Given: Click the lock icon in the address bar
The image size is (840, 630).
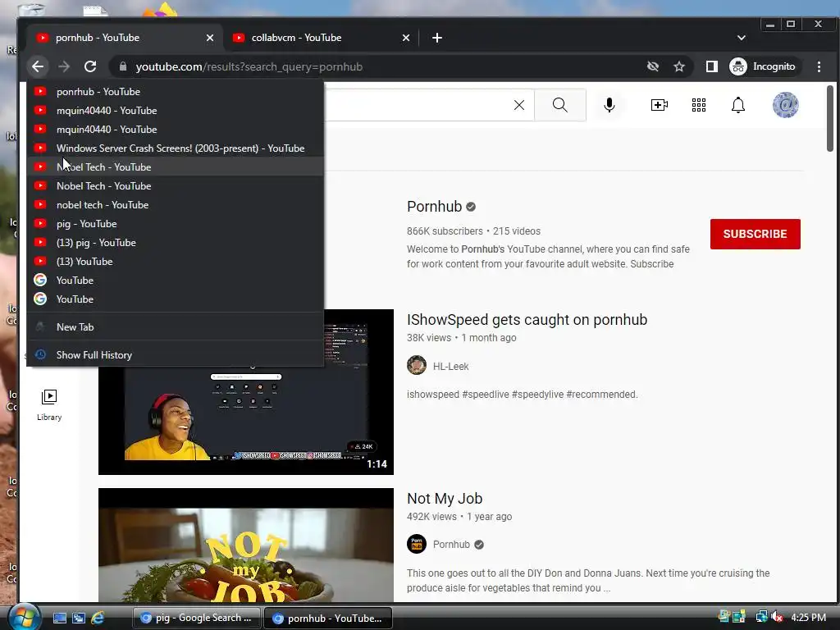Looking at the screenshot, I should click(x=123, y=66).
